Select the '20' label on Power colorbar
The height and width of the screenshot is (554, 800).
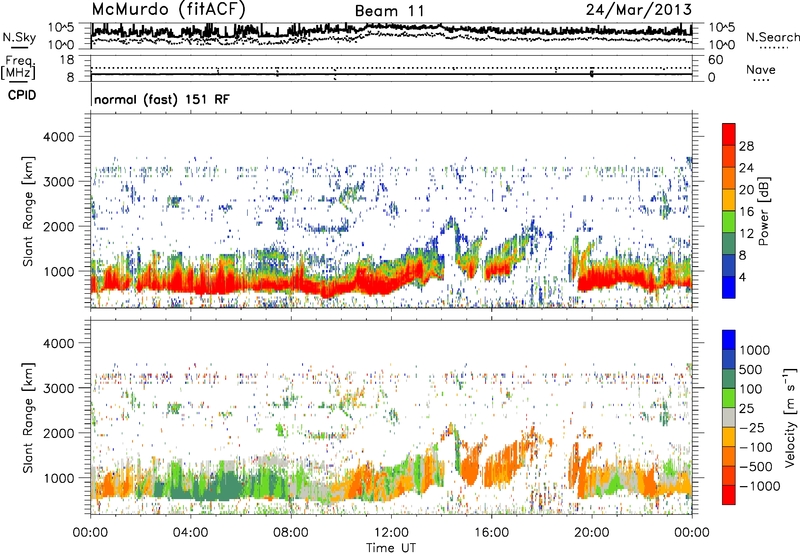(x=746, y=190)
